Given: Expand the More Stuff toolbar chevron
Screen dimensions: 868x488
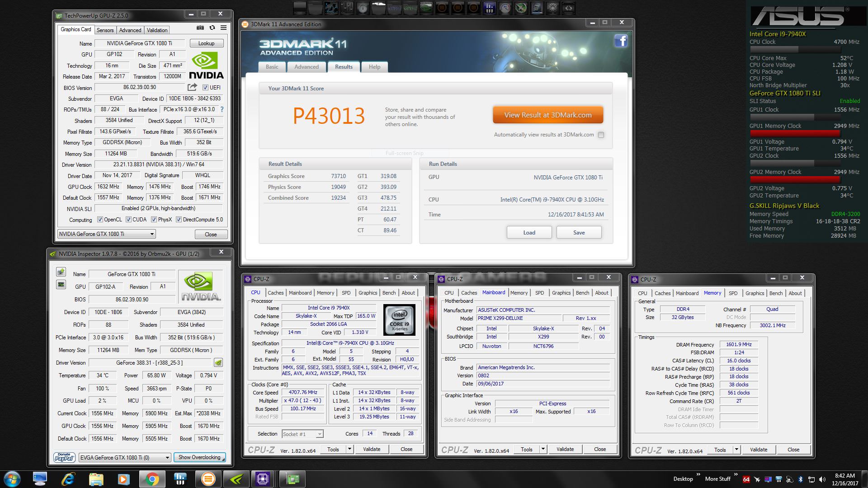Looking at the screenshot, I should (736, 474).
